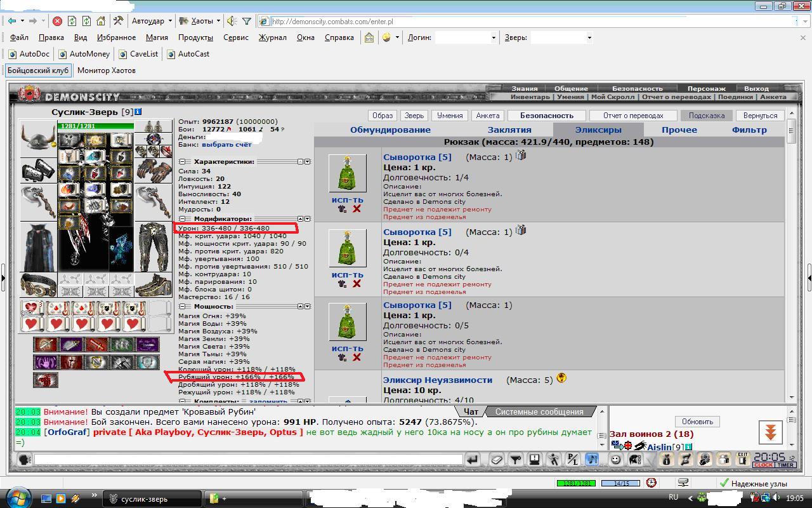Collapse the Модификаторы section minus box
Viewport: 812px width, 508px height.
[x=183, y=219]
